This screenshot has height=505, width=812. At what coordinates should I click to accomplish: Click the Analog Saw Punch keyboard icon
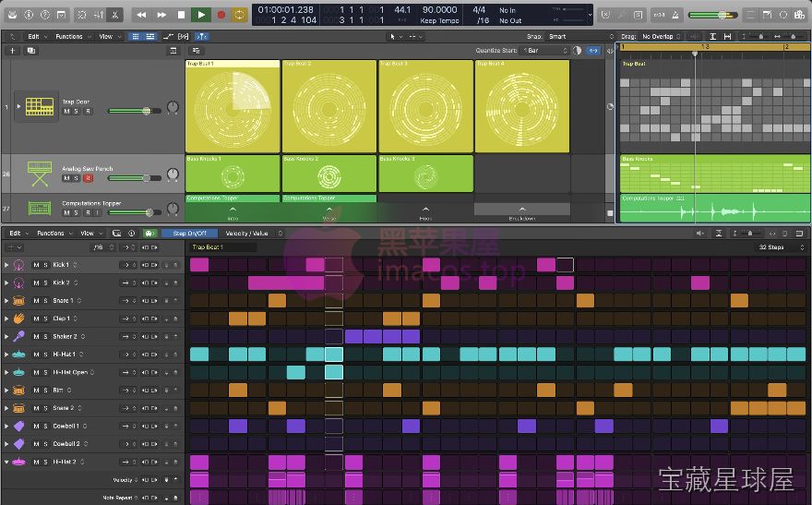40,174
